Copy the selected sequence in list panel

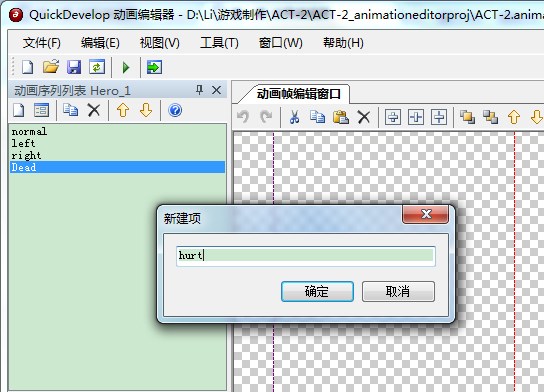[x=70, y=110]
